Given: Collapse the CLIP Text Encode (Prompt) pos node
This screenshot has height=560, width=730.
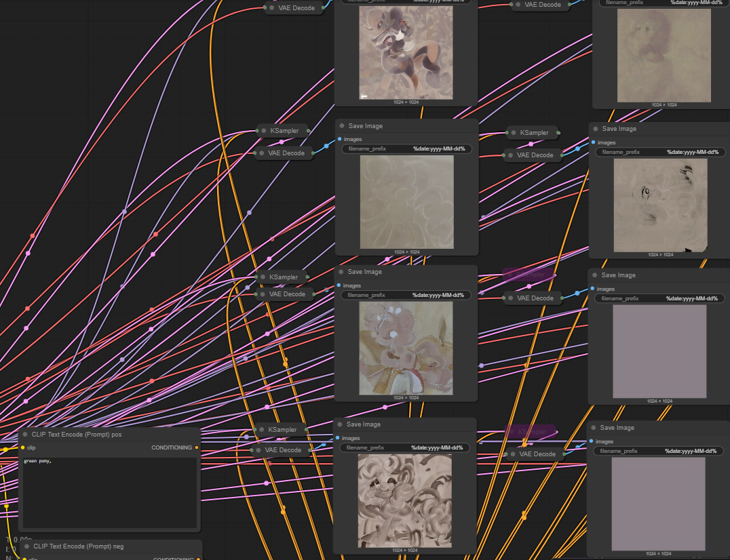Looking at the screenshot, I should (x=25, y=435).
